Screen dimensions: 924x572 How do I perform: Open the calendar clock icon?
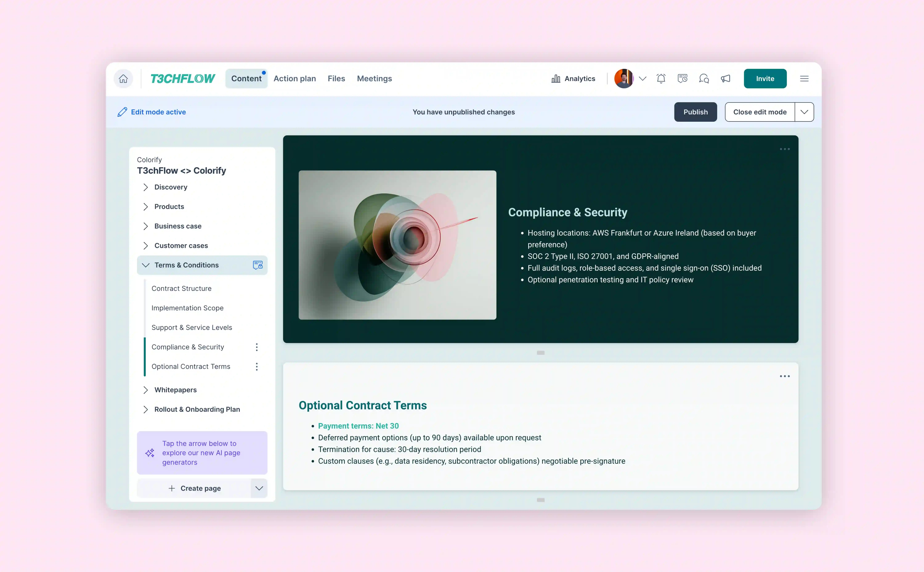coord(682,79)
